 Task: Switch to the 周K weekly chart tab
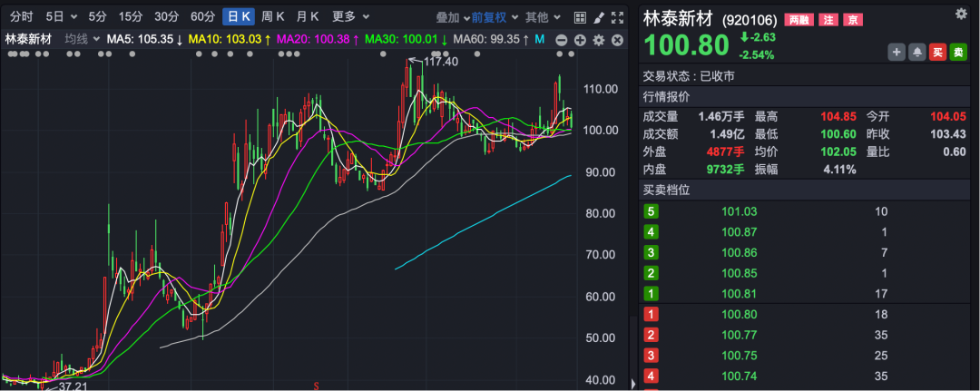click(272, 17)
